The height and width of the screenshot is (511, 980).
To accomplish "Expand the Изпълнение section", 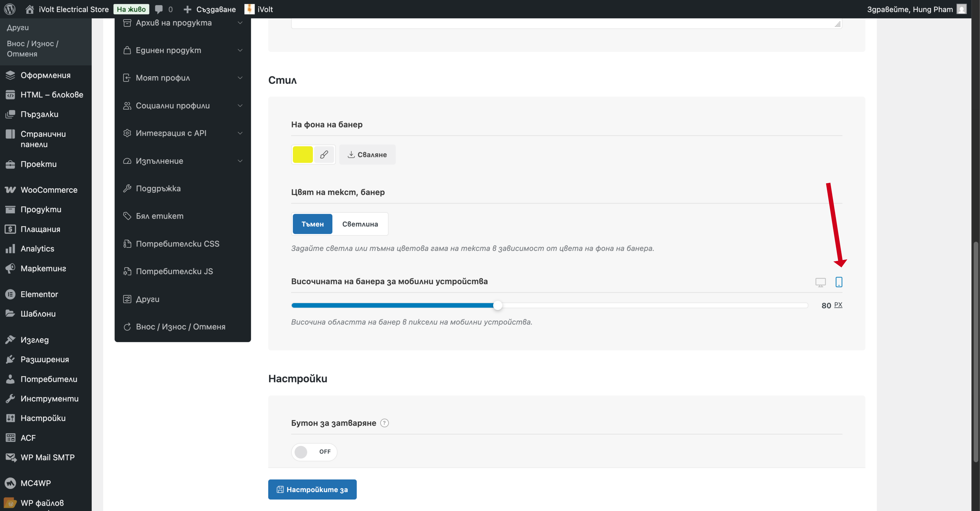I will (183, 161).
